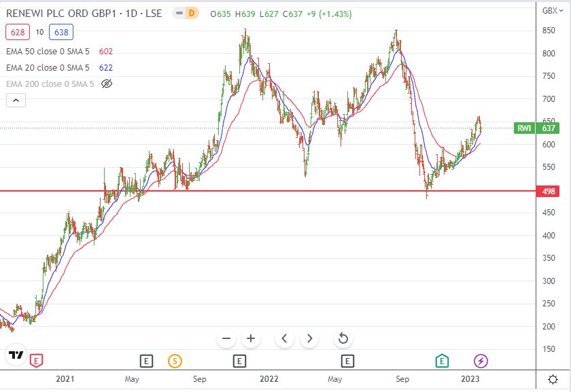This screenshot has width=571, height=392.
Task: Pan chart left with the left arrow
Action: pyautogui.click(x=284, y=338)
